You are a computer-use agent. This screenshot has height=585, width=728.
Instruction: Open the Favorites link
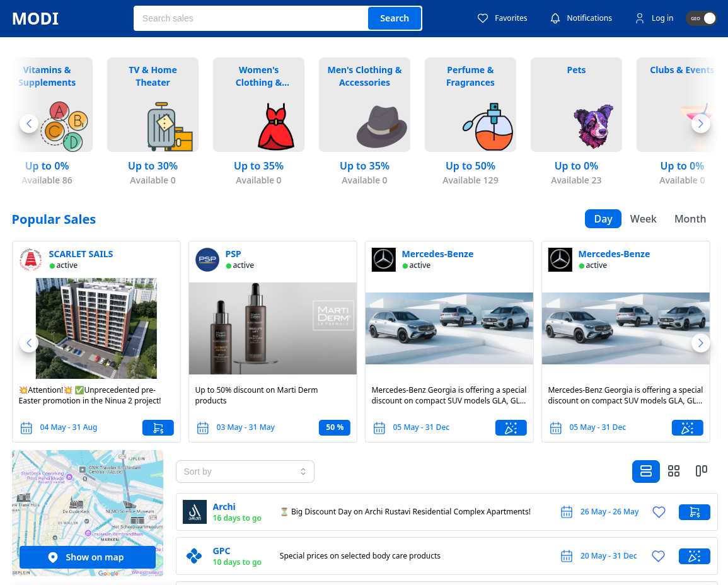pyautogui.click(x=511, y=18)
